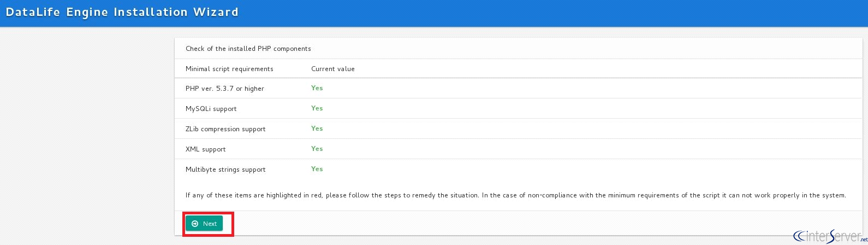Click the Yes value for Multibyte strings
The width and height of the screenshot is (868, 245).
pyautogui.click(x=317, y=169)
